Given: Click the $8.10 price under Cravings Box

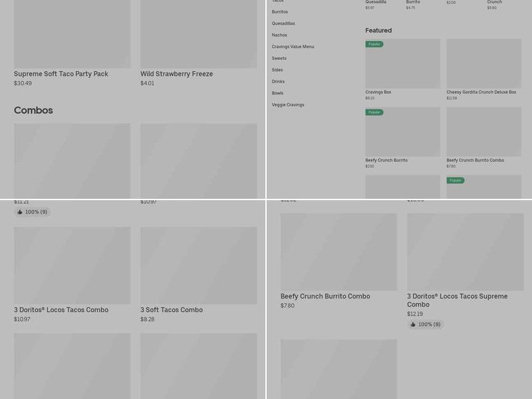Looking at the screenshot, I should (370, 98).
